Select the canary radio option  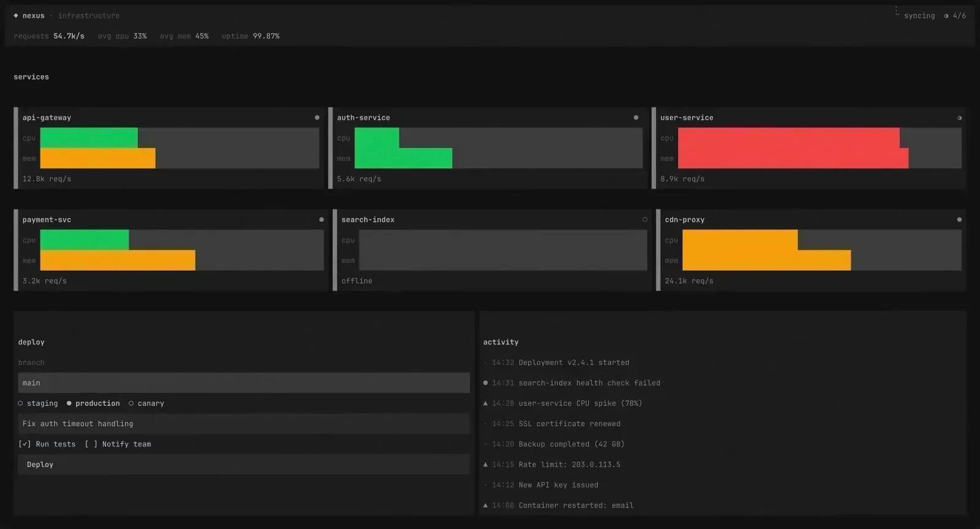click(131, 403)
